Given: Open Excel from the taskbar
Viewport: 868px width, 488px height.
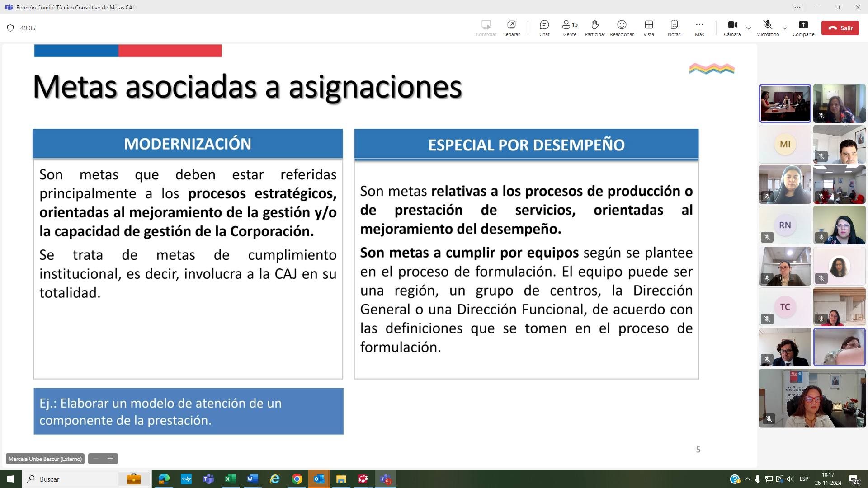Looking at the screenshot, I should coord(230,479).
